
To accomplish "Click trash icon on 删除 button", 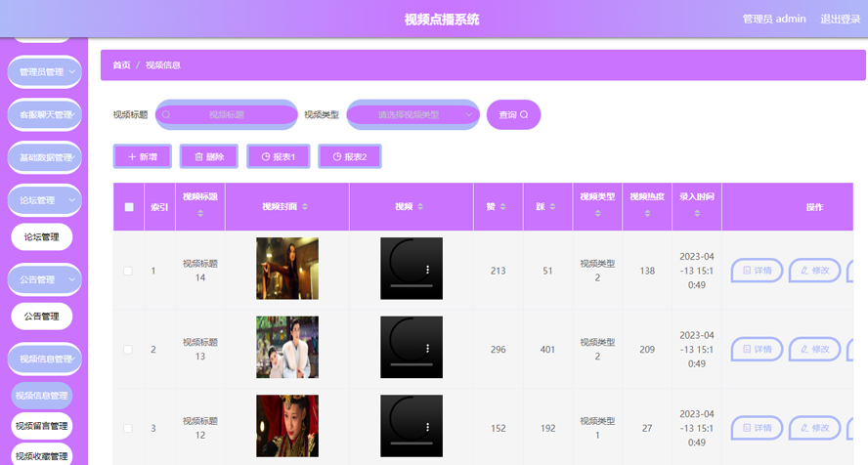I will [x=198, y=157].
